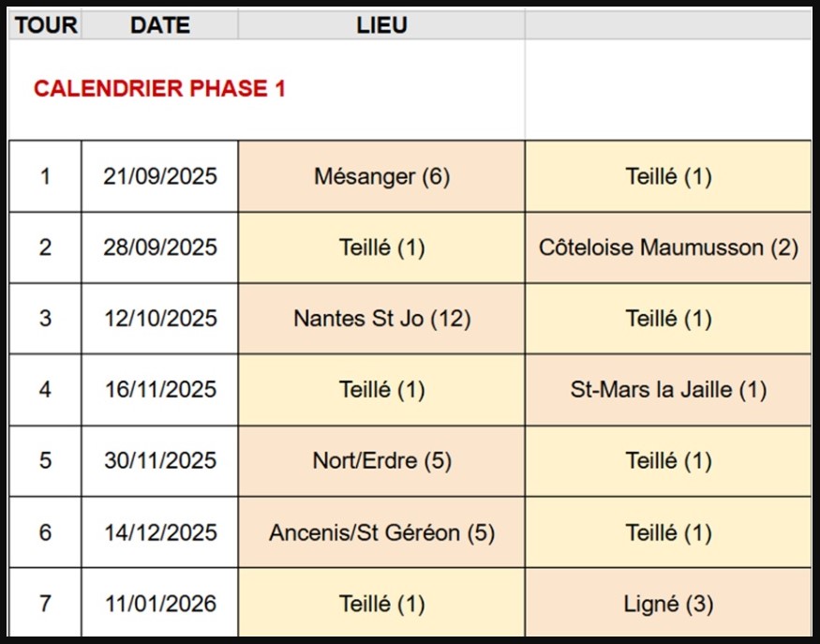The width and height of the screenshot is (820, 644).
Task: Select the Ligné (3) cell
Action: (x=668, y=604)
